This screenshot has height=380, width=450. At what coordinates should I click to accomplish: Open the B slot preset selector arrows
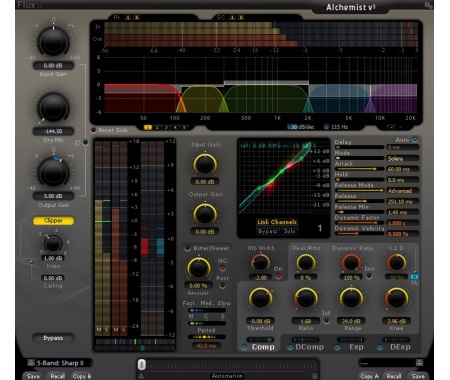[419, 363]
